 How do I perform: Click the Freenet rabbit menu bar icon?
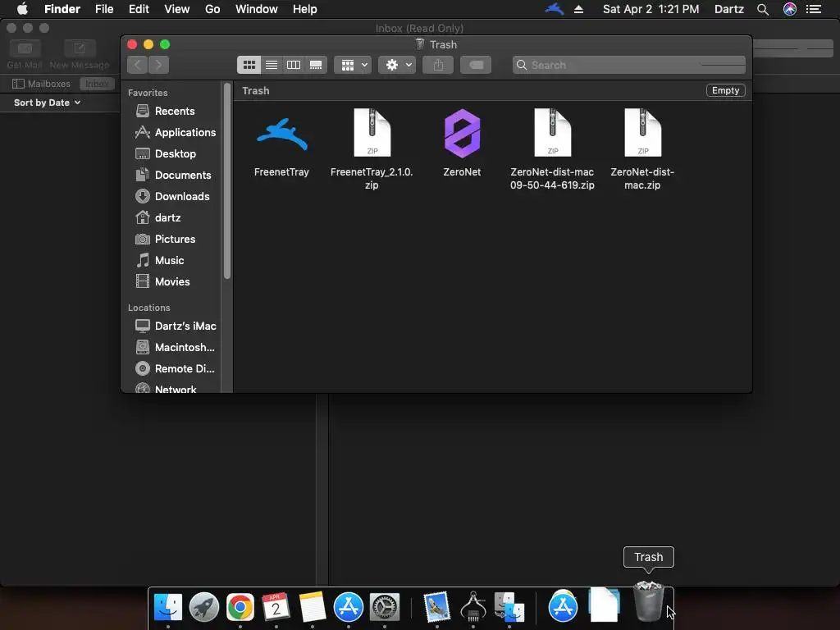pyautogui.click(x=555, y=9)
